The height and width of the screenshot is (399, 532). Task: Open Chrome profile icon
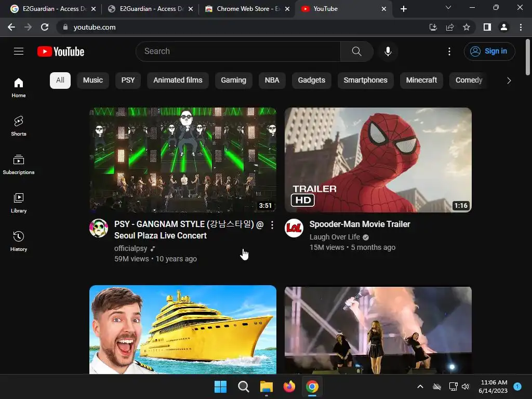(504, 27)
